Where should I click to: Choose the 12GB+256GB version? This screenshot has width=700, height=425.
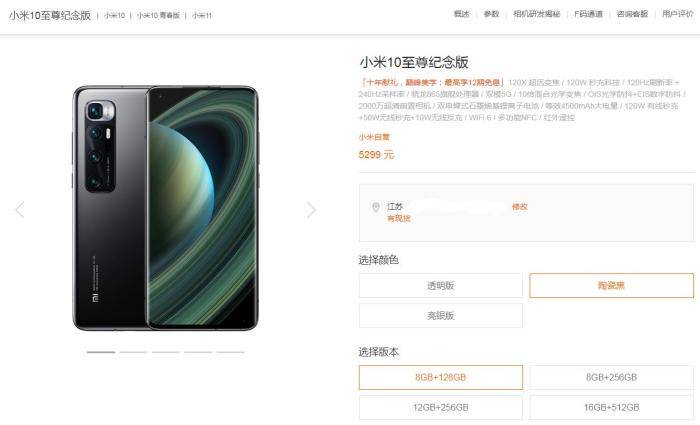[441, 408]
